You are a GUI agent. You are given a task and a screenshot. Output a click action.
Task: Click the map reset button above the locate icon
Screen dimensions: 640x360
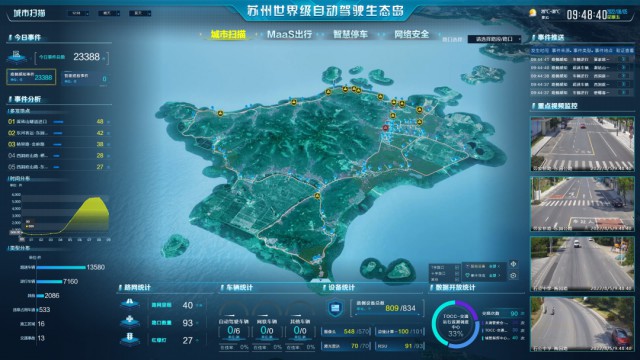(513, 264)
